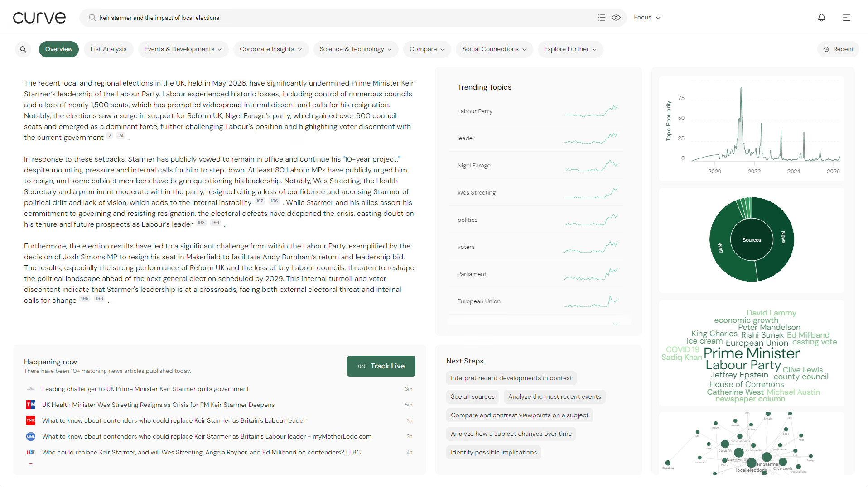The image size is (868, 487).
Task: Expand the Explore Further menu
Action: click(570, 49)
